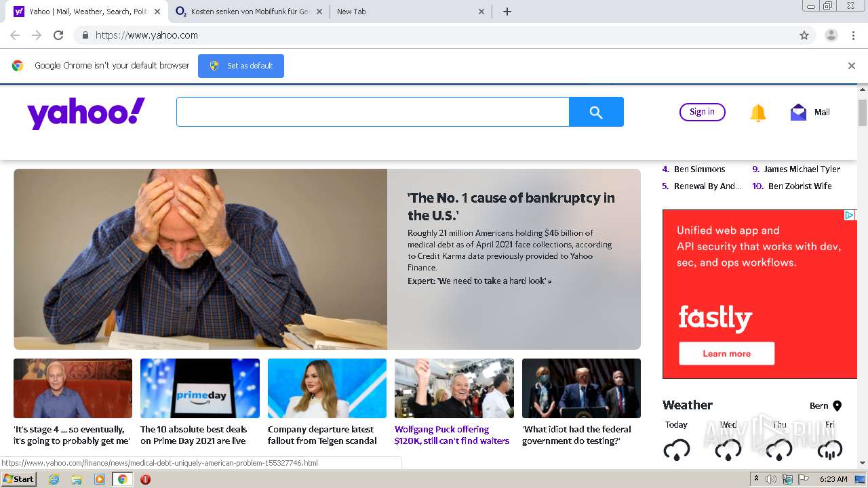Open 'Company departure latest fallout' headline
Viewport: 868px width, 488px height.
pos(322,435)
